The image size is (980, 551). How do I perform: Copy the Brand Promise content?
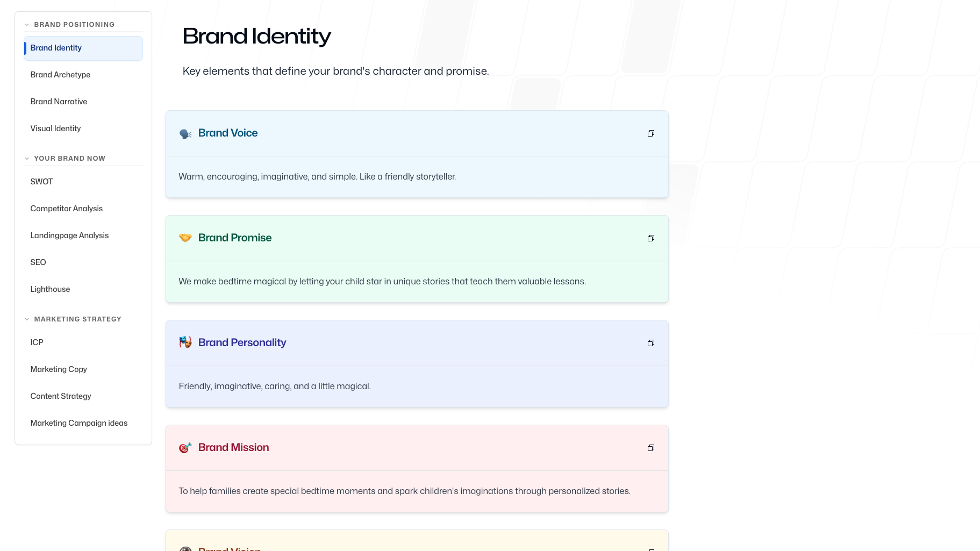(650, 238)
